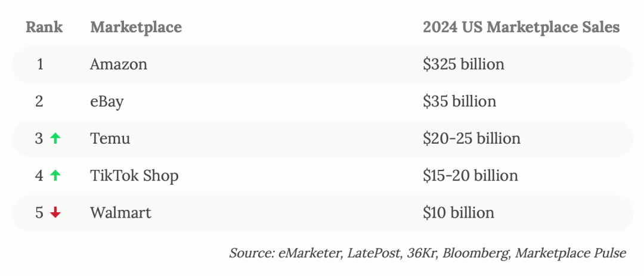This screenshot has width=644, height=276.
Task: Click the eBay marketplace name
Action: [107, 101]
